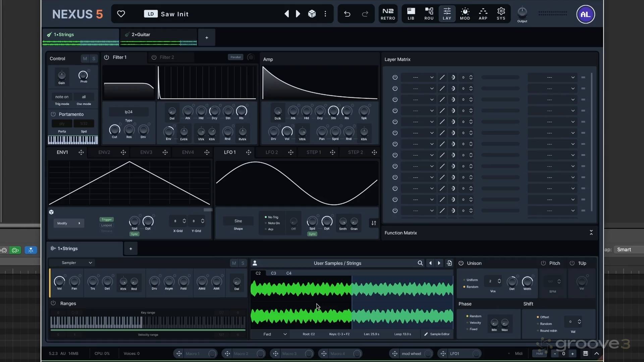Viewport: 644px width, 362px height.
Task: Enable the 1Up power button
Action: (572, 263)
